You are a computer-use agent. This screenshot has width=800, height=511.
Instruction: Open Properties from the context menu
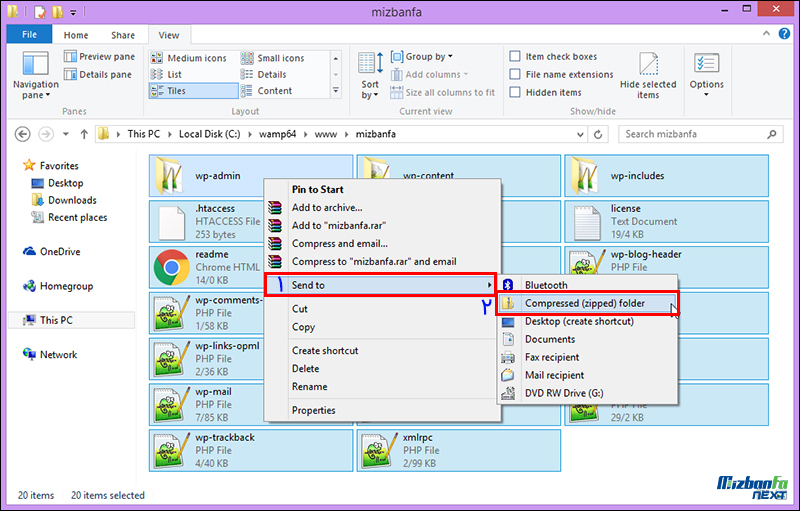[313, 411]
